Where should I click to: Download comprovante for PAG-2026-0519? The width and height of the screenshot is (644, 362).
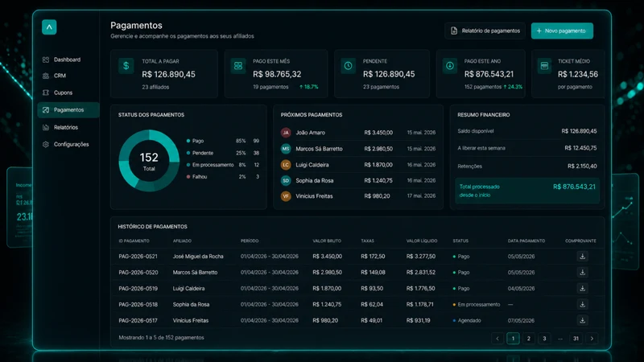click(582, 288)
